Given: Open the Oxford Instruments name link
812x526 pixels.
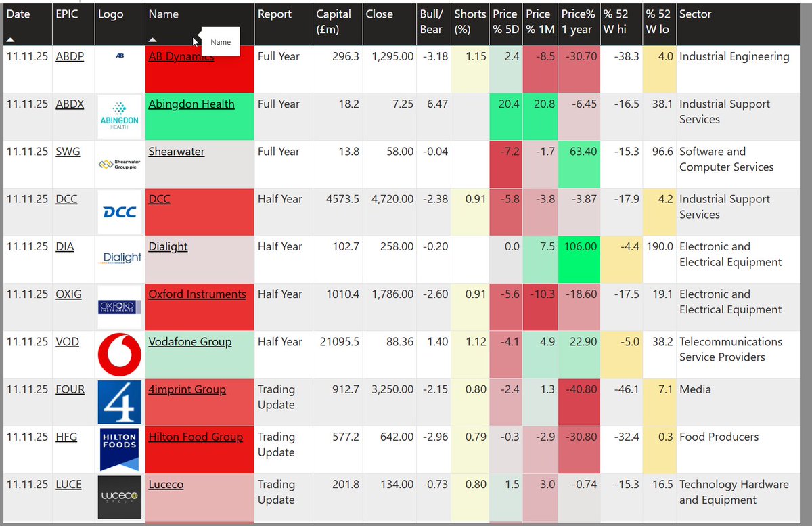Looking at the screenshot, I should click(198, 294).
